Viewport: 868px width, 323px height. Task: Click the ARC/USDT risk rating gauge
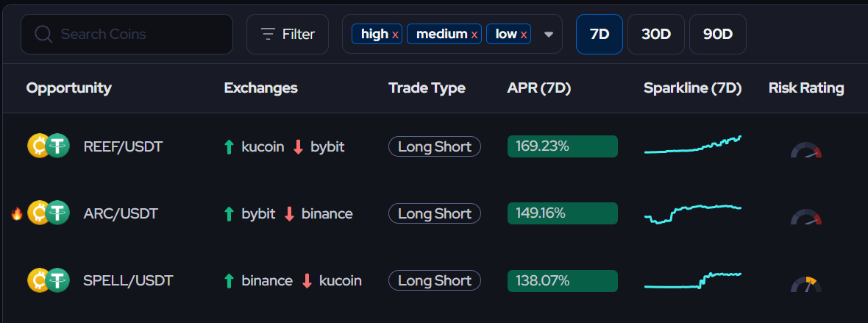806,216
